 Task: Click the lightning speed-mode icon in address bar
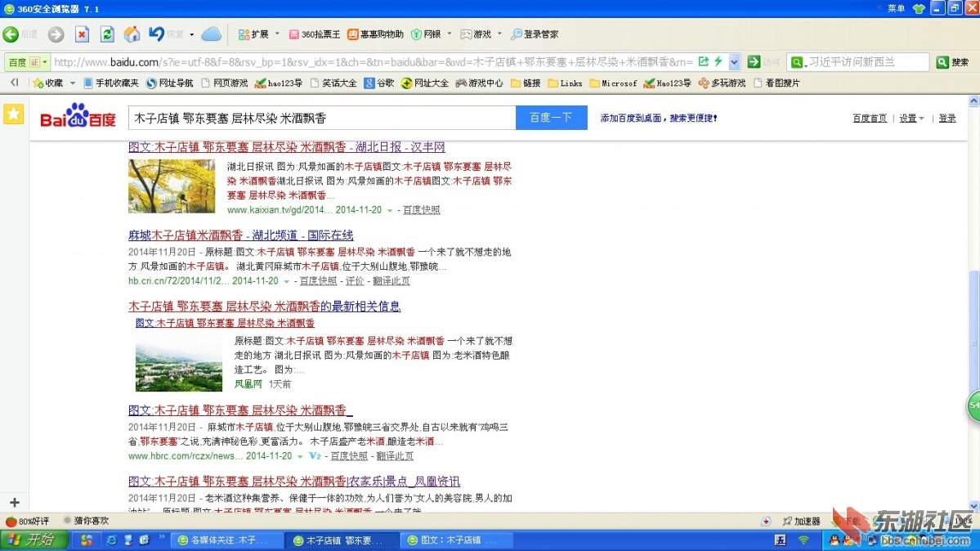coord(718,61)
